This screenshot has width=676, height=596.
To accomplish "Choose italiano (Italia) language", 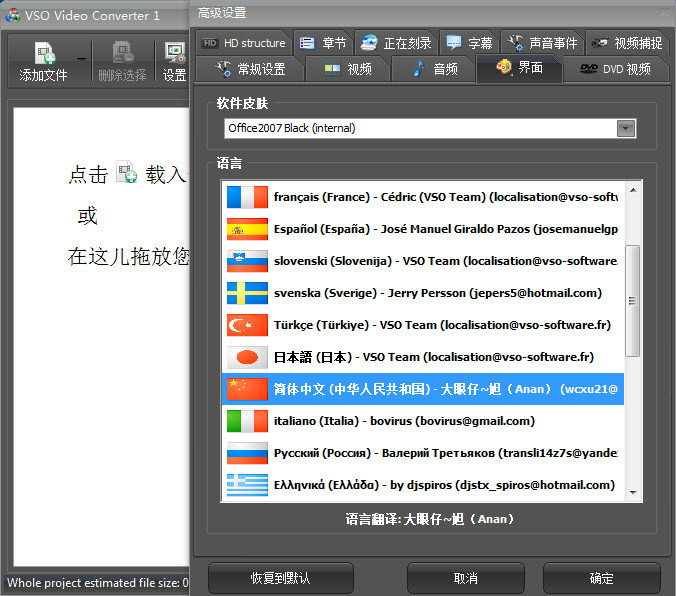I will coord(422,421).
